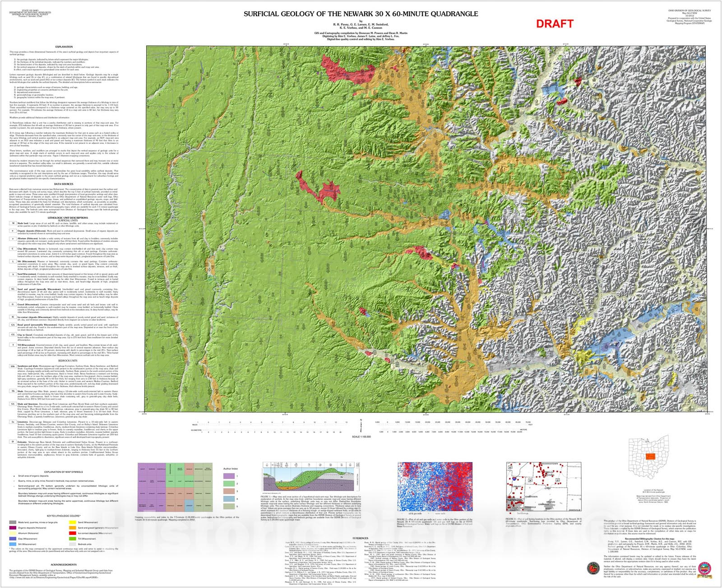Click the Organic deposits magenta swatch
722x588 pixels.
[x=13, y=528]
